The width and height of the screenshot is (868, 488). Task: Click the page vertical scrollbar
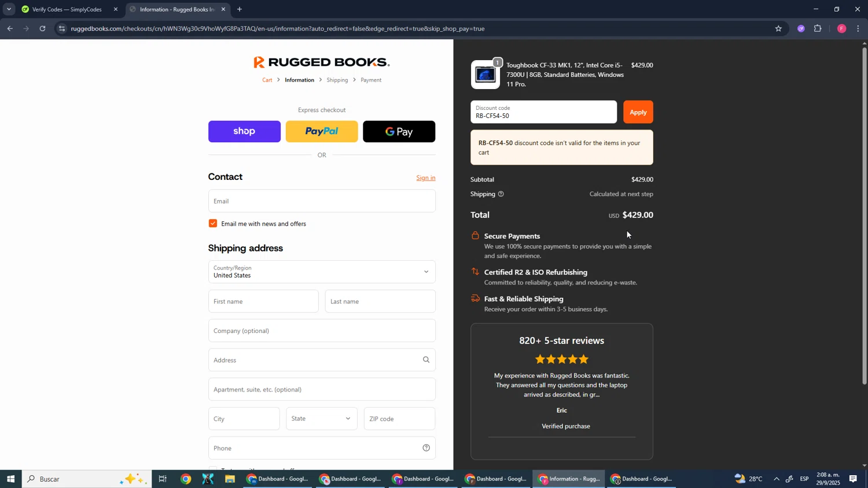tap(865, 217)
